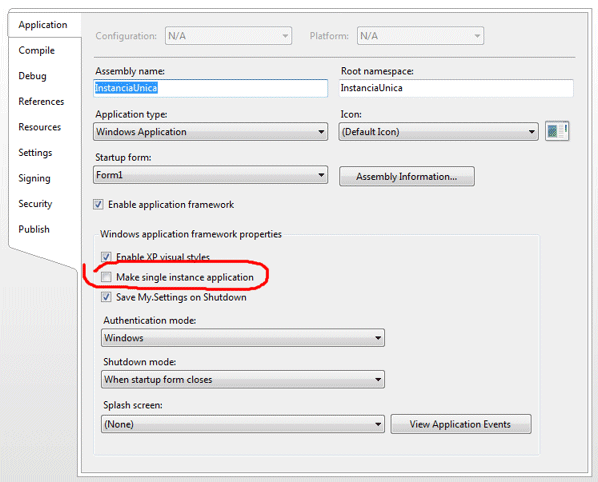Click the icon preview image button
The width and height of the screenshot is (598, 482).
[557, 132]
